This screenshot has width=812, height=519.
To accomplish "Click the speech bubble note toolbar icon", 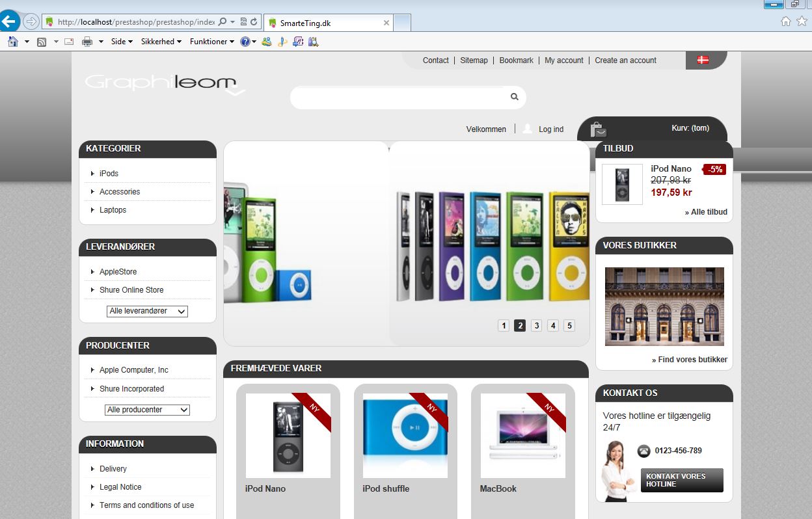I will (x=298, y=42).
